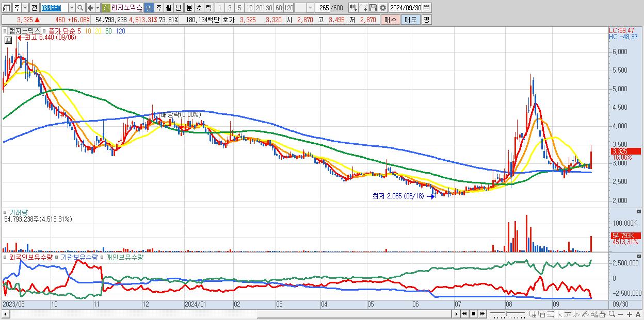This screenshot has width=644, height=320.
Task: Click the add candle indicator icon
Action: coord(353,8)
